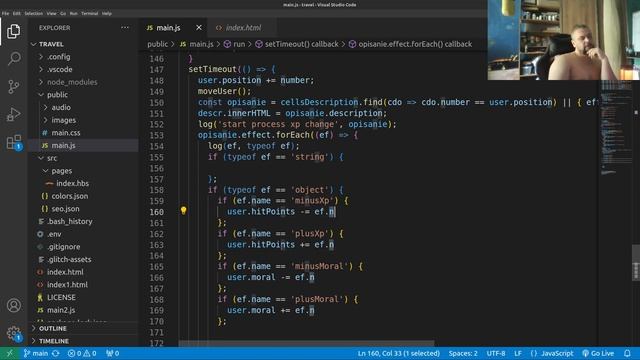Open index.html in the explorer tree

coord(83,272)
